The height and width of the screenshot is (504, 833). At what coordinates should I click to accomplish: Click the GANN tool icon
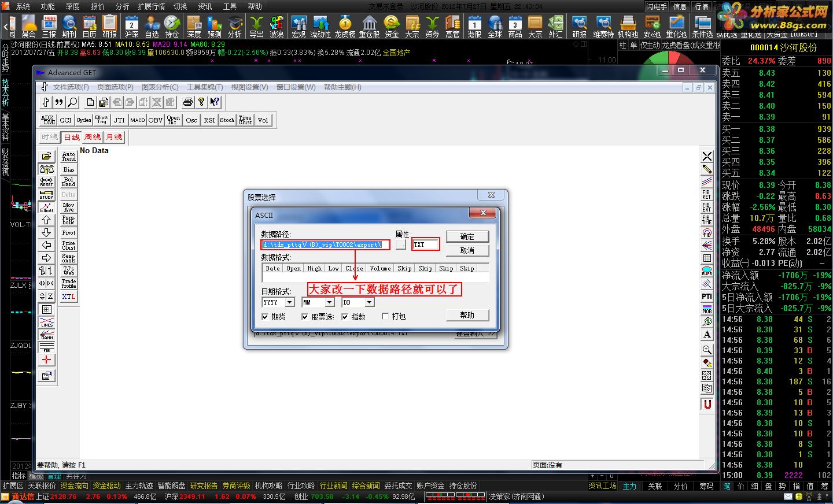47,334
